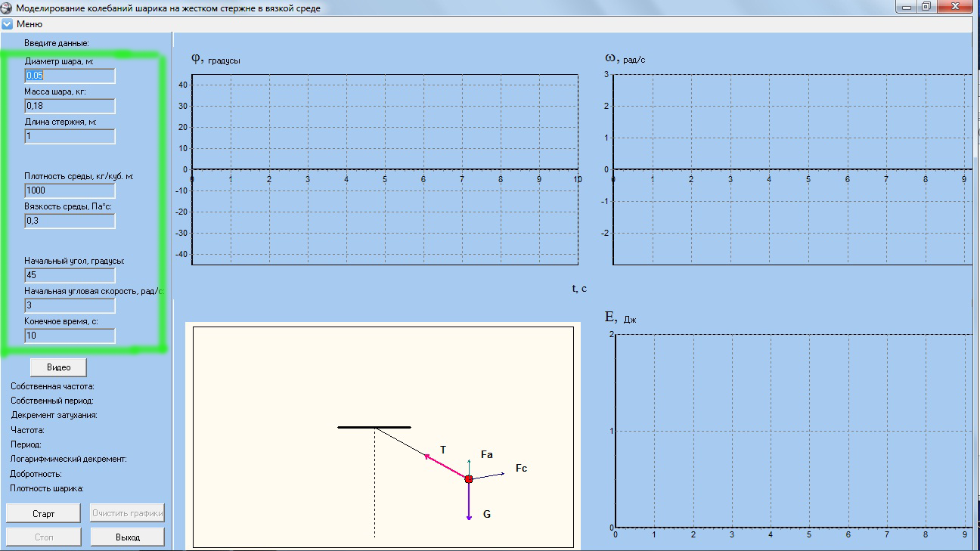Image resolution: width=980 pixels, height=551 pixels.
Task: Click the "Fa" force label in the diagram
Action: 487,455
